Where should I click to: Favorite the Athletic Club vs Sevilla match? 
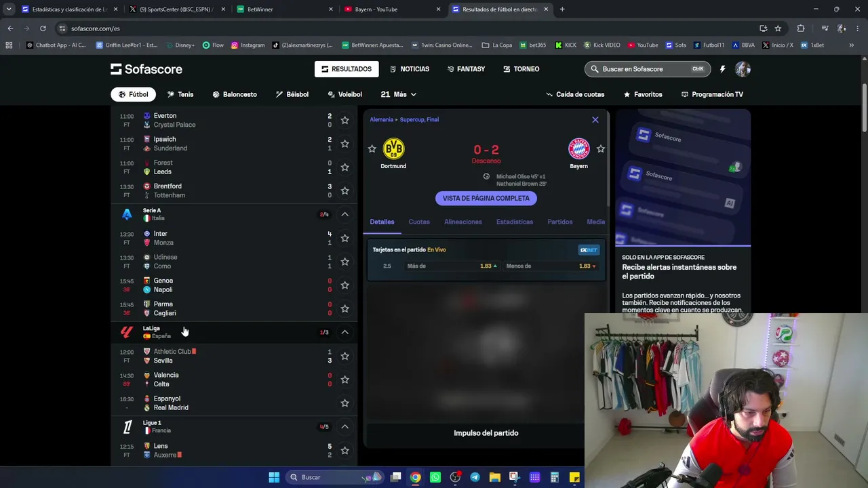click(344, 356)
